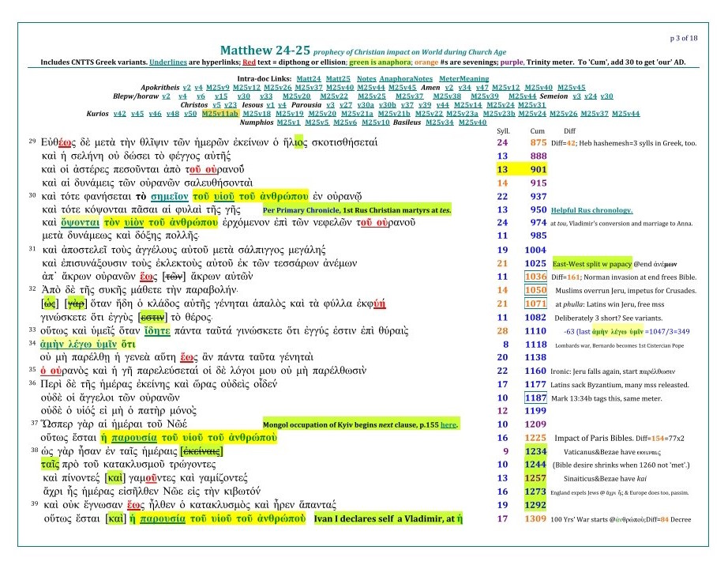728x569 pixels.
Task: Go to Blepw/horaw link v15
Action: coord(221,96)
